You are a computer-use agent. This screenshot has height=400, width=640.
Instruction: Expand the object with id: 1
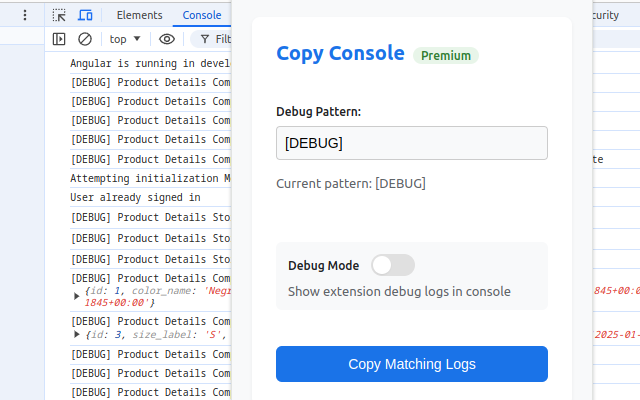click(78, 295)
